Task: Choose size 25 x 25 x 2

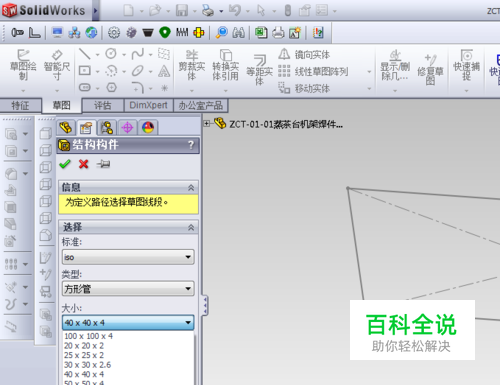Action: tap(128, 355)
